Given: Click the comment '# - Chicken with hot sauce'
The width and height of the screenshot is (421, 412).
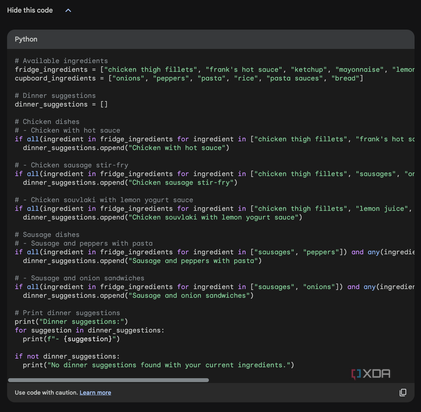Looking at the screenshot, I should click(67, 130).
